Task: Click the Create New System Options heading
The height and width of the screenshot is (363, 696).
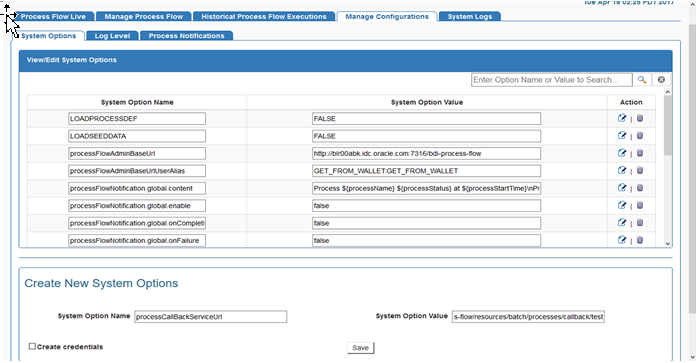Action: 101,283
